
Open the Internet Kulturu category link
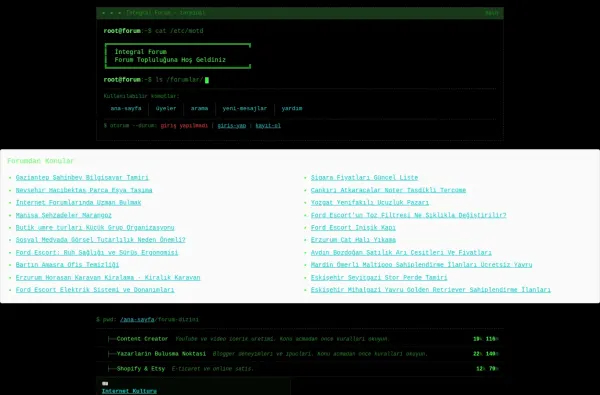(129, 391)
